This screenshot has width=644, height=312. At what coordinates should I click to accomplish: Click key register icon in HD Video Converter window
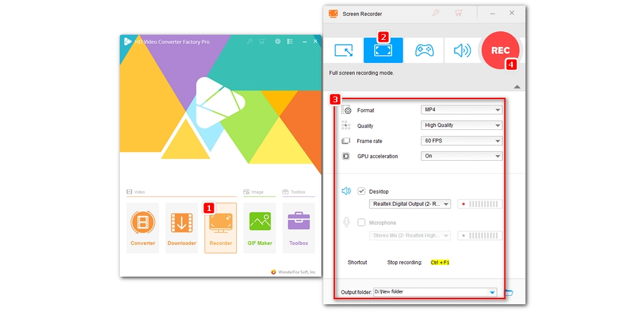pyautogui.click(x=249, y=41)
